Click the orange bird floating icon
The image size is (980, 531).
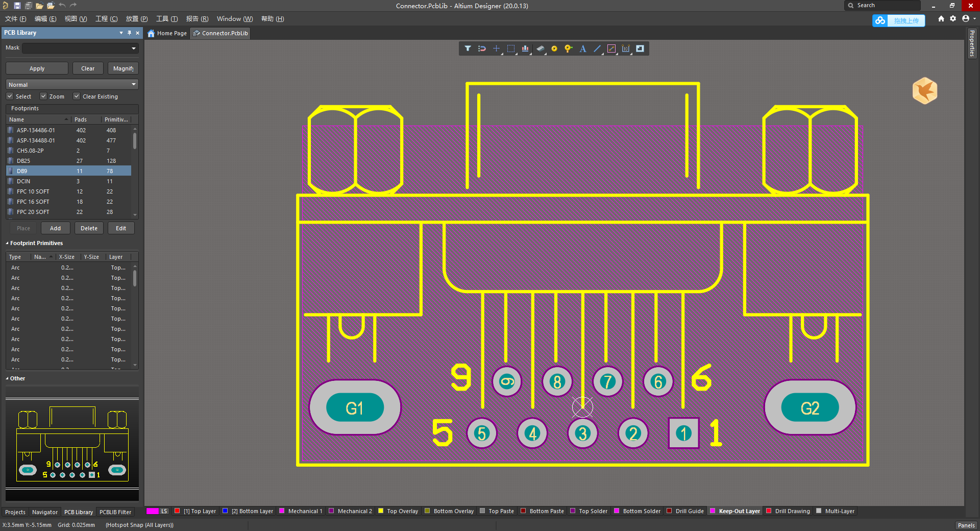924,91
